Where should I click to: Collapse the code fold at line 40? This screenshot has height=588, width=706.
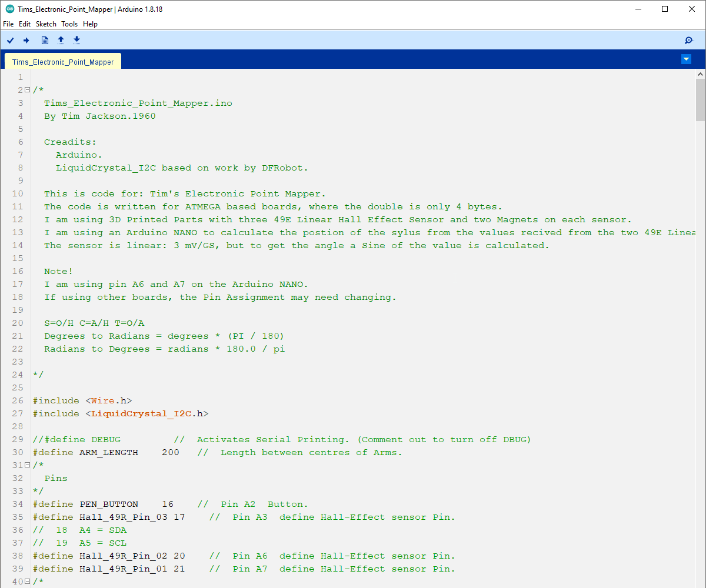(x=26, y=581)
